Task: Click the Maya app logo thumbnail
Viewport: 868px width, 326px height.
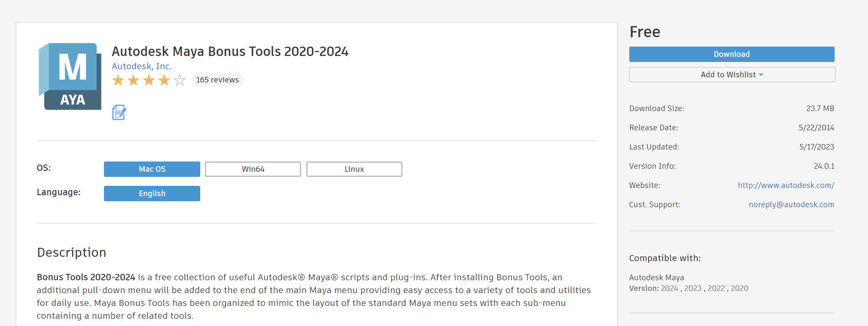Action: pyautogui.click(x=70, y=76)
